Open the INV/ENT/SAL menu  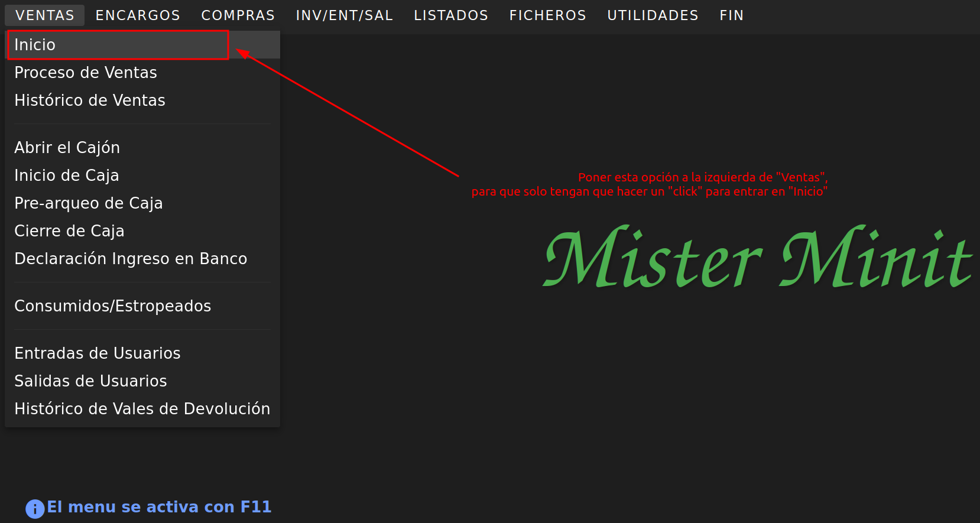tap(345, 15)
